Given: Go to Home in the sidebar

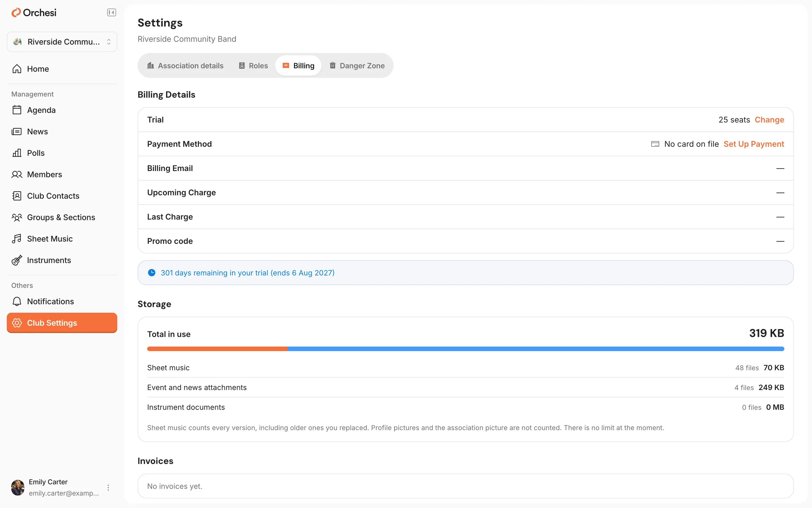Looking at the screenshot, I should coord(62,69).
